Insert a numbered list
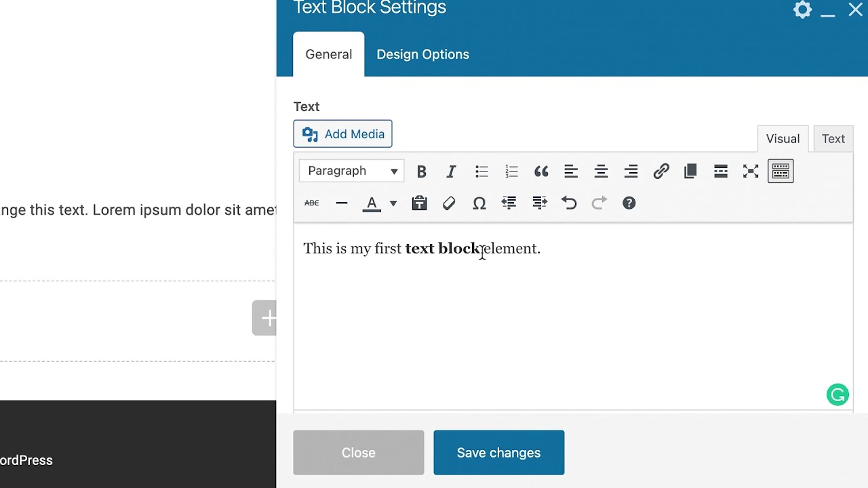Screen dimensions: 868x488 click(x=511, y=171)
